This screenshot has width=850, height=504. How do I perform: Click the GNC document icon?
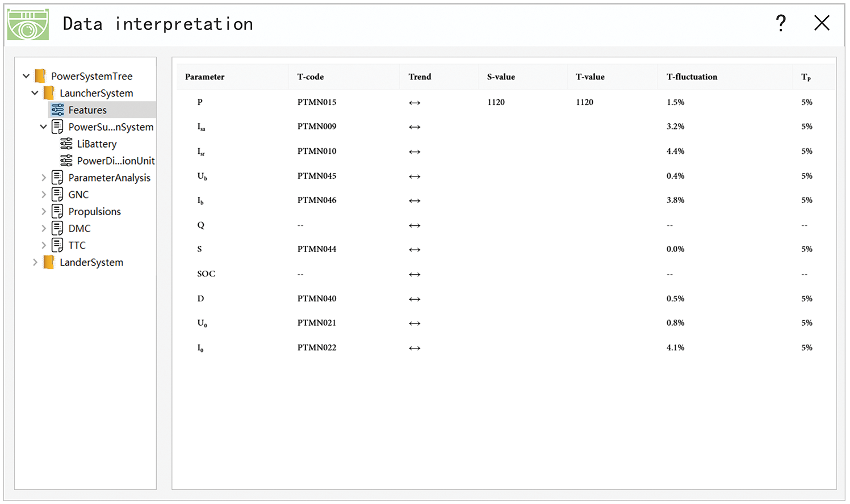pyautogui.click(x=57, y=195)
